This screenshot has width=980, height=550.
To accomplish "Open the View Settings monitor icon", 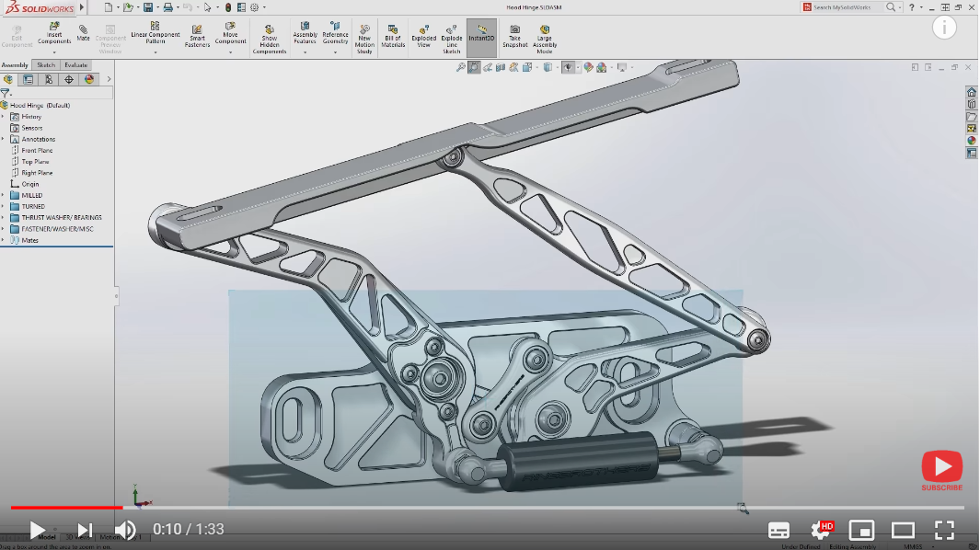I will coord(622,67).
